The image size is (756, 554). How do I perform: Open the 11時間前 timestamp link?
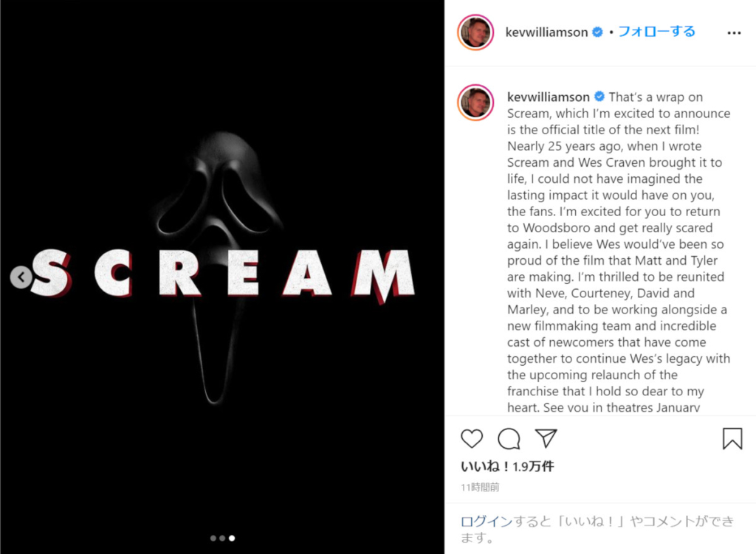(480, 488)
